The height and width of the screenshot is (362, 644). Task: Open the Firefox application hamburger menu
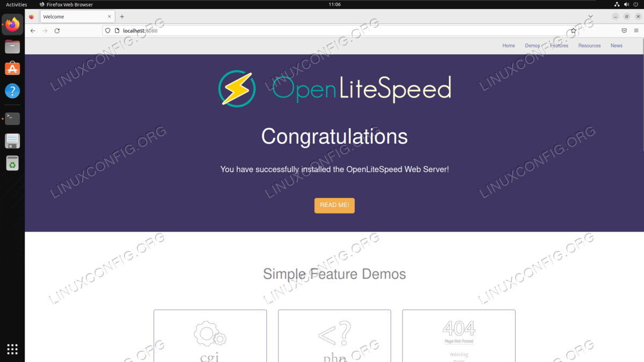pos(636,31)
